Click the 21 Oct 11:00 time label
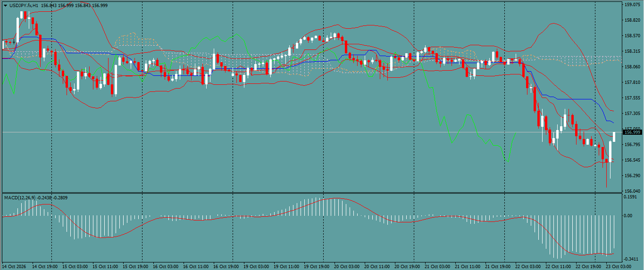This screenshot has height=270, width=644. click(x=467, y=266)
